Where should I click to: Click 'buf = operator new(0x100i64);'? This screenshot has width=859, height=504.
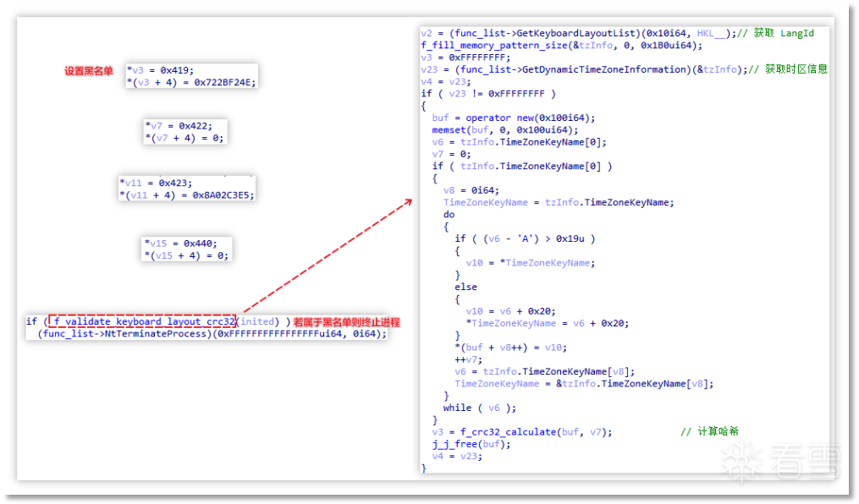(514, 118)
